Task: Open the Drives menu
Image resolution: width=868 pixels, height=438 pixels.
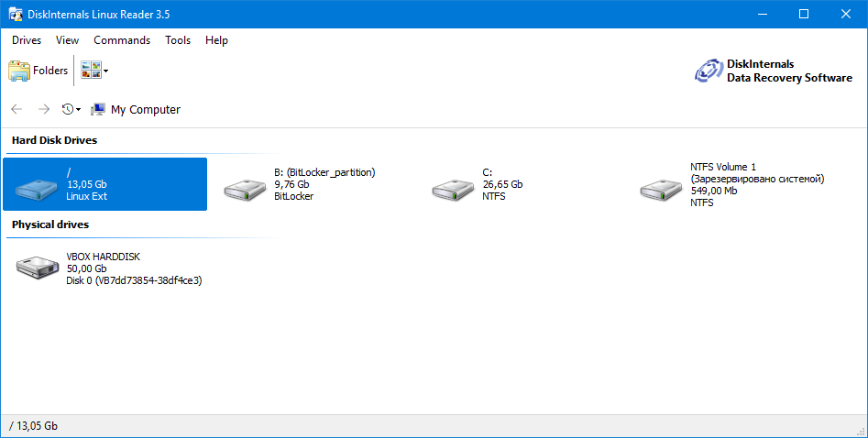Action: pyautogui.click(x=27, y=40)
